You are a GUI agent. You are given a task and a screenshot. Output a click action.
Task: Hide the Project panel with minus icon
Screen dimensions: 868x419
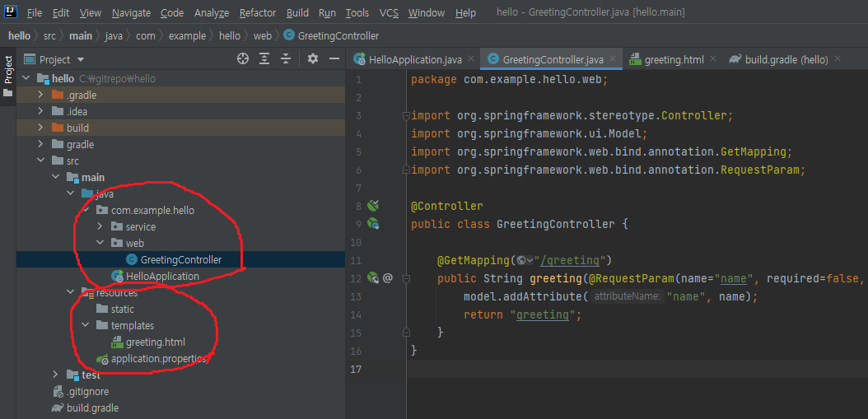[x=334, y=58]
